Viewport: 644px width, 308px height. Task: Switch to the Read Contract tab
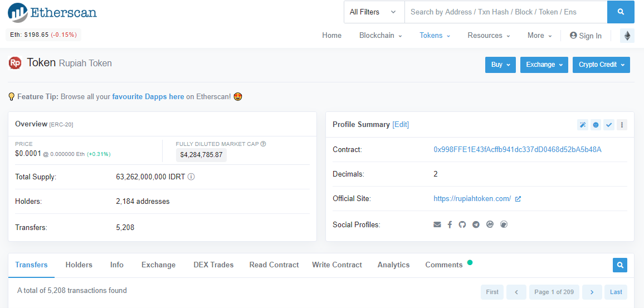[274, 265]
